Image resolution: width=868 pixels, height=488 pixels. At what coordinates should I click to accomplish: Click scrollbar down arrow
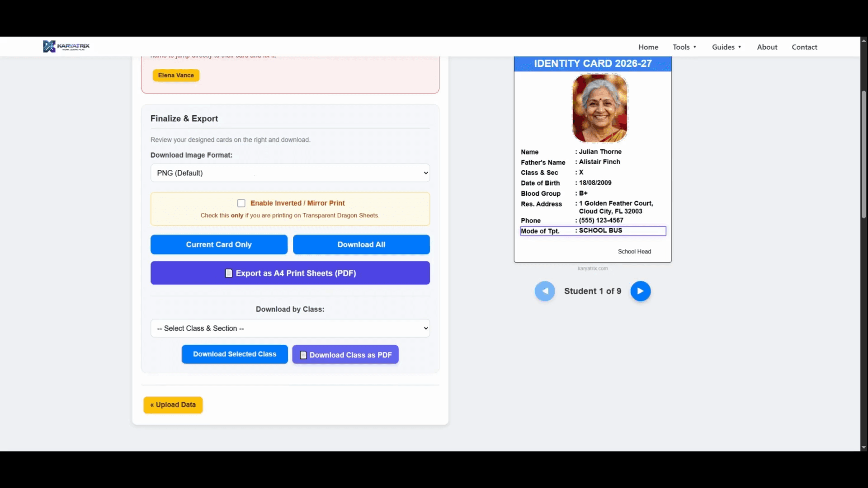coord(863,447)
